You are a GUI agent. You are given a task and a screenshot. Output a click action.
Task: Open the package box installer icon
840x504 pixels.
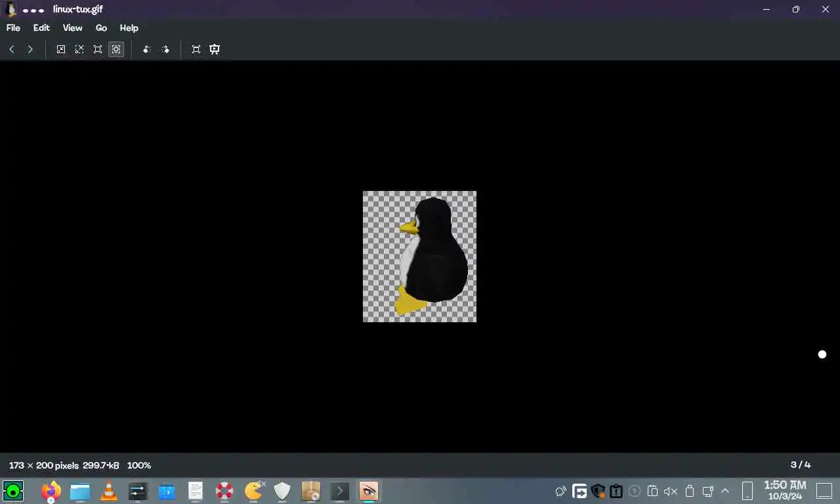(x=310, y=491)
